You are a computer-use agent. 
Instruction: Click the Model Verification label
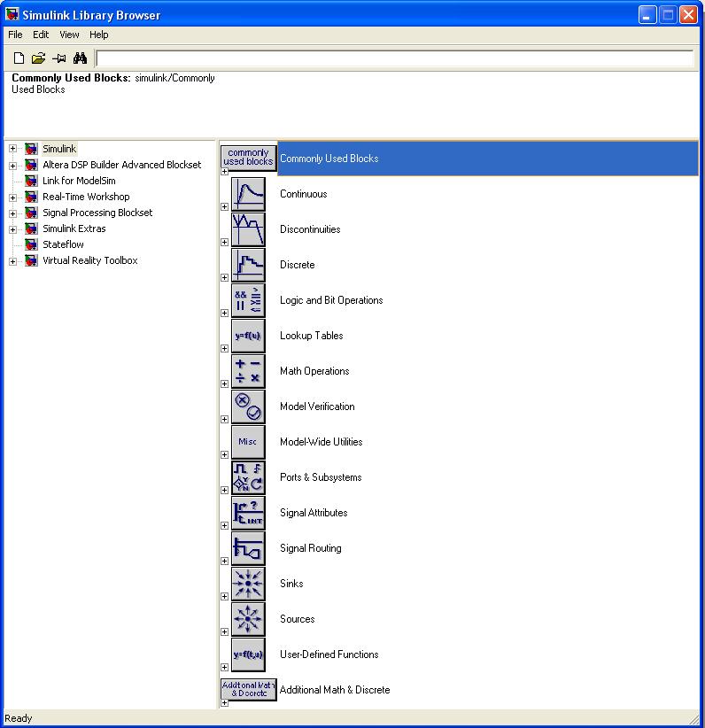(317, 407)
